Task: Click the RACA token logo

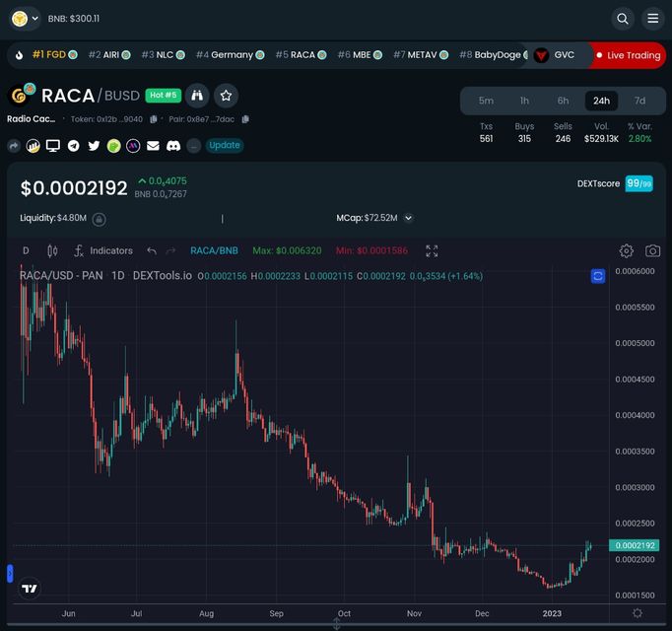Action: [21, 95]
